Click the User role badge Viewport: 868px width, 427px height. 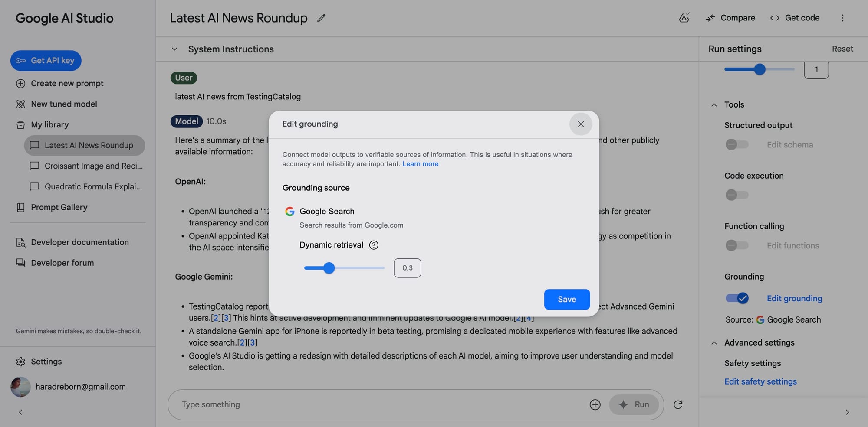coord(184,78)
